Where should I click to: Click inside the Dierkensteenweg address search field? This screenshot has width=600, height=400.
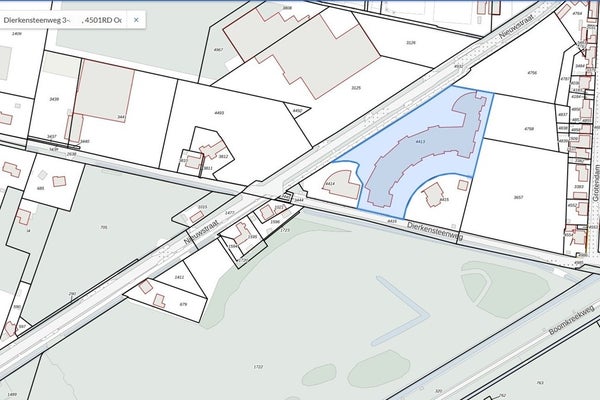(65, 20)
